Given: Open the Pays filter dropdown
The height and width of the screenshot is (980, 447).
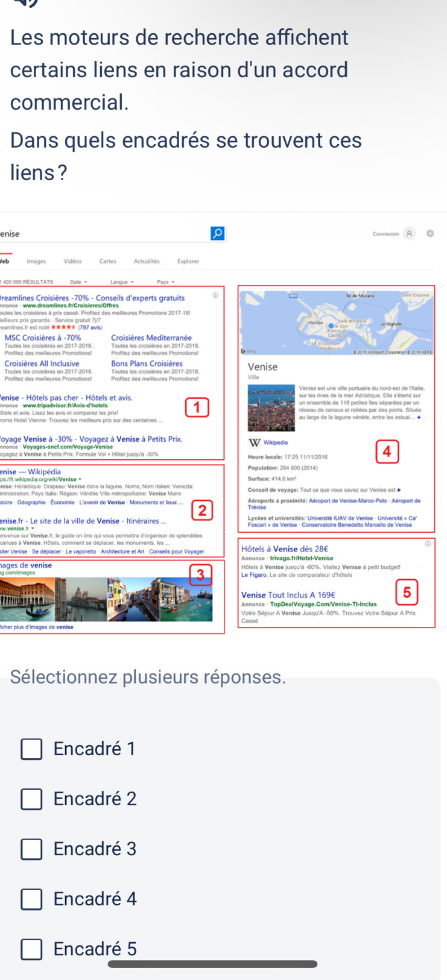Looking at the screenshot, I should [x=165, y=281].
